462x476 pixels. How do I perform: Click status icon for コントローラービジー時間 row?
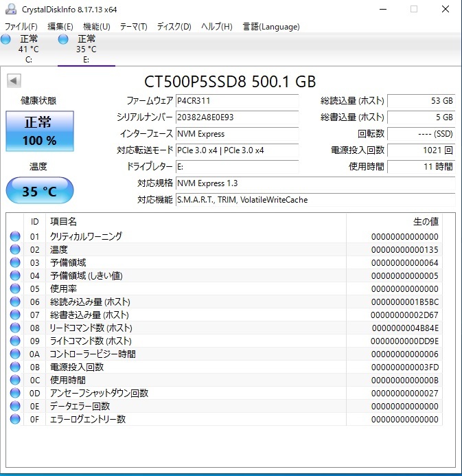click(15, 354)
